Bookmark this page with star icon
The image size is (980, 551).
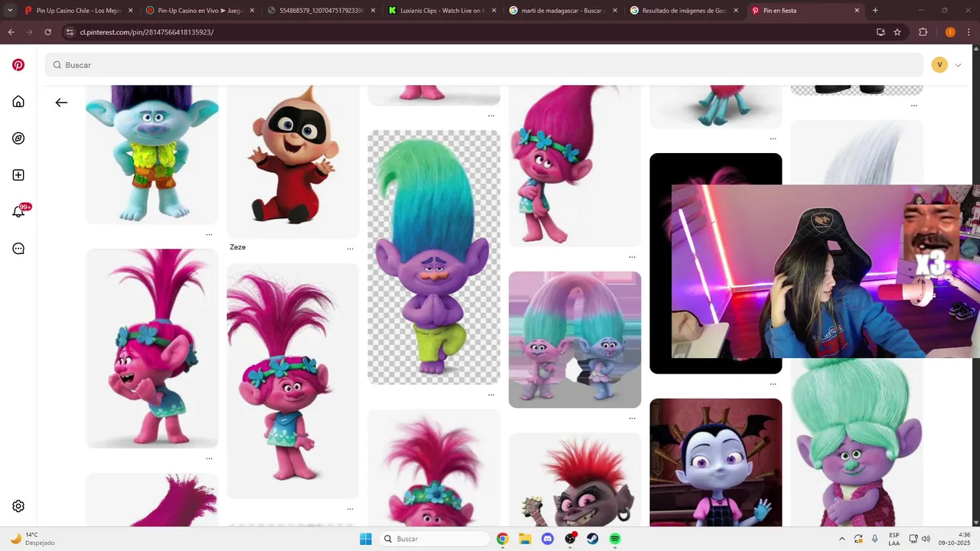897,32
